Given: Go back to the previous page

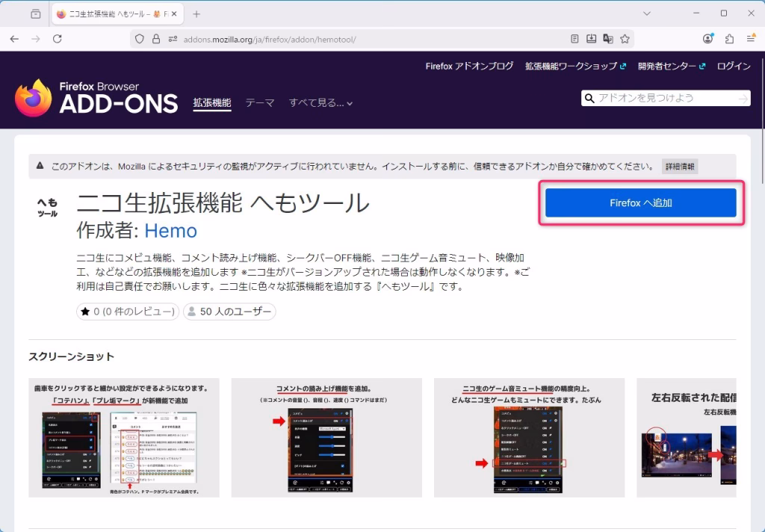Looking at the screenshot, I should 14,39.
